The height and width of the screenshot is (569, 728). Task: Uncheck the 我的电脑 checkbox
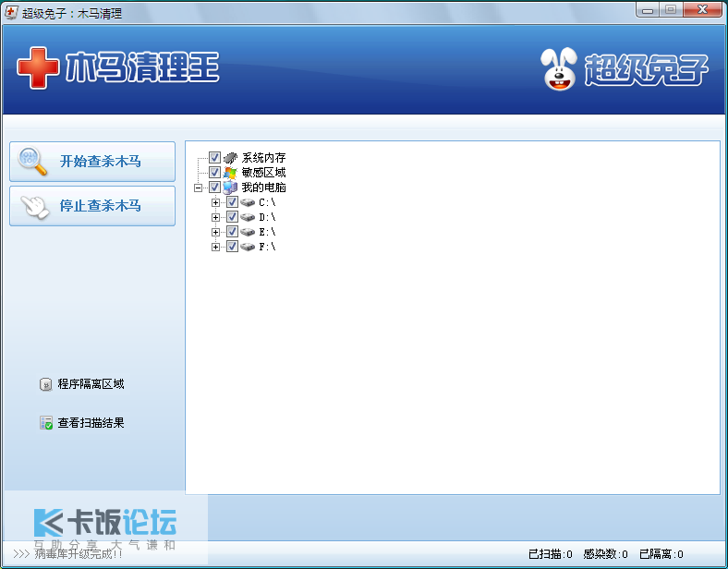(214, 188)
